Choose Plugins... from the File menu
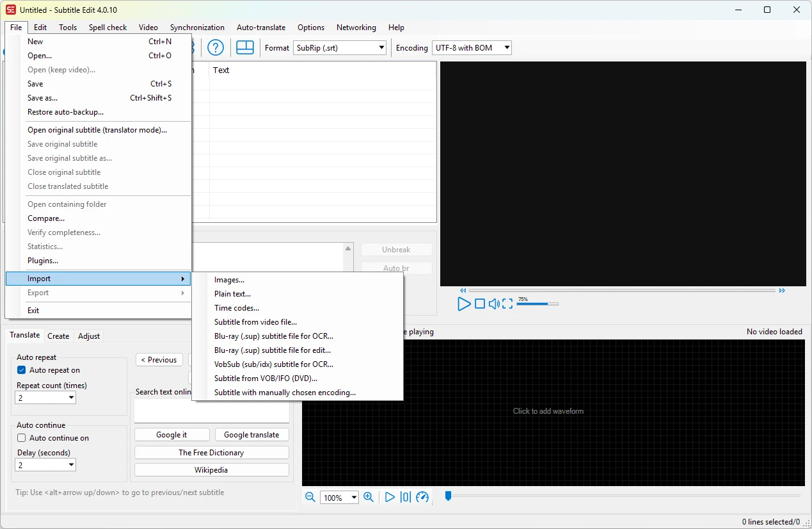 pyautogui.click(x=98, y=261)
